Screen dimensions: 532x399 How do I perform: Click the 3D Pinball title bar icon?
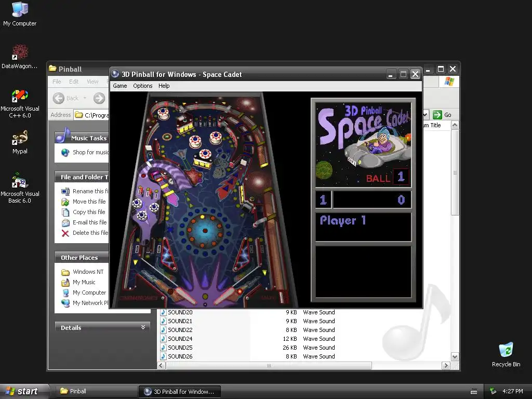pyautogui.click(x=115, y=74)
